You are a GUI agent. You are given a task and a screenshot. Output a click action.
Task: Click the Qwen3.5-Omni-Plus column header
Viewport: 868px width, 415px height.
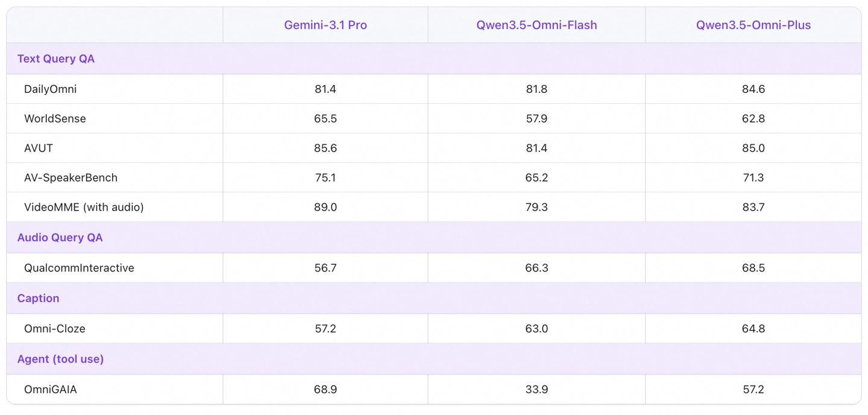click(753, 25)
